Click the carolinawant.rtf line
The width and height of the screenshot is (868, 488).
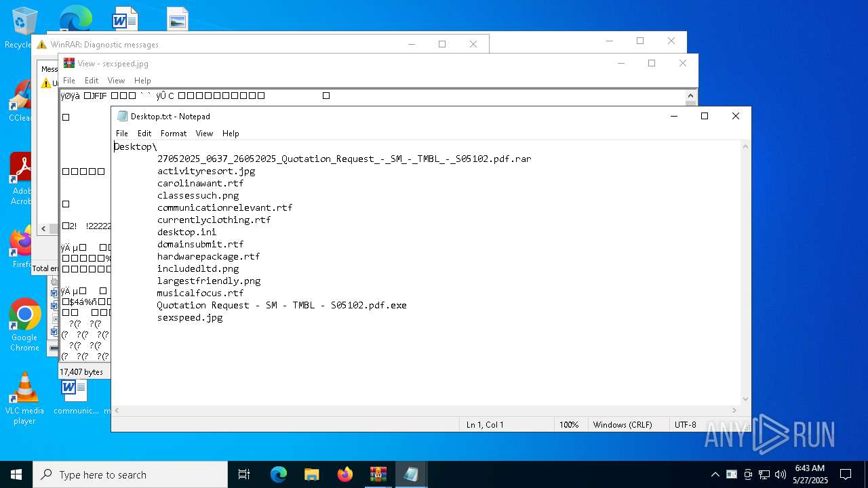(x=201, y=183)
